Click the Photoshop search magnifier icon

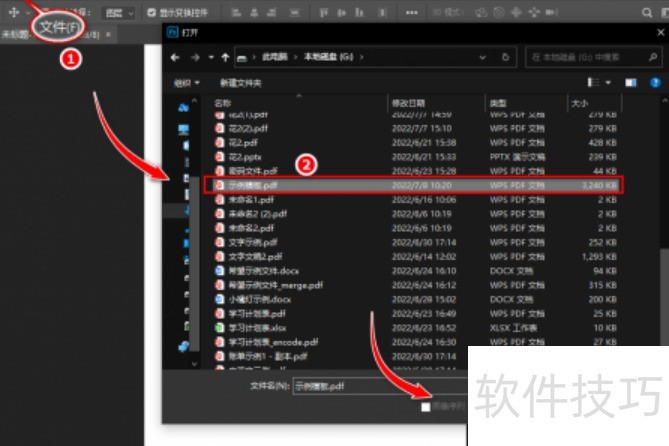647,13
